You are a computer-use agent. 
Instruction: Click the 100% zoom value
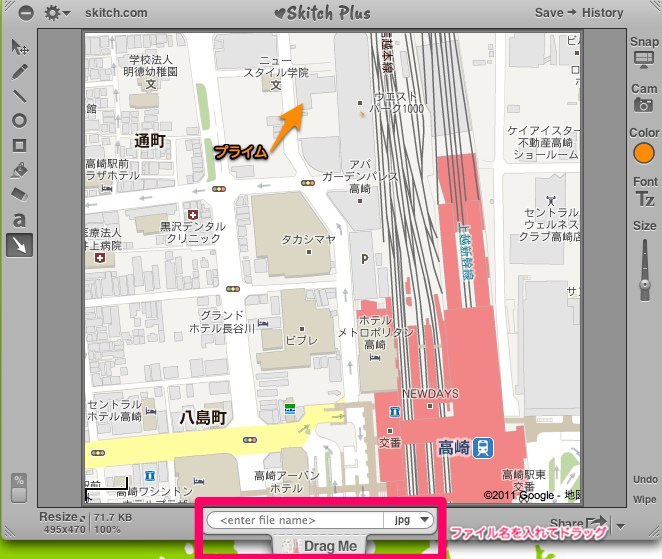[x=108, y=529]
